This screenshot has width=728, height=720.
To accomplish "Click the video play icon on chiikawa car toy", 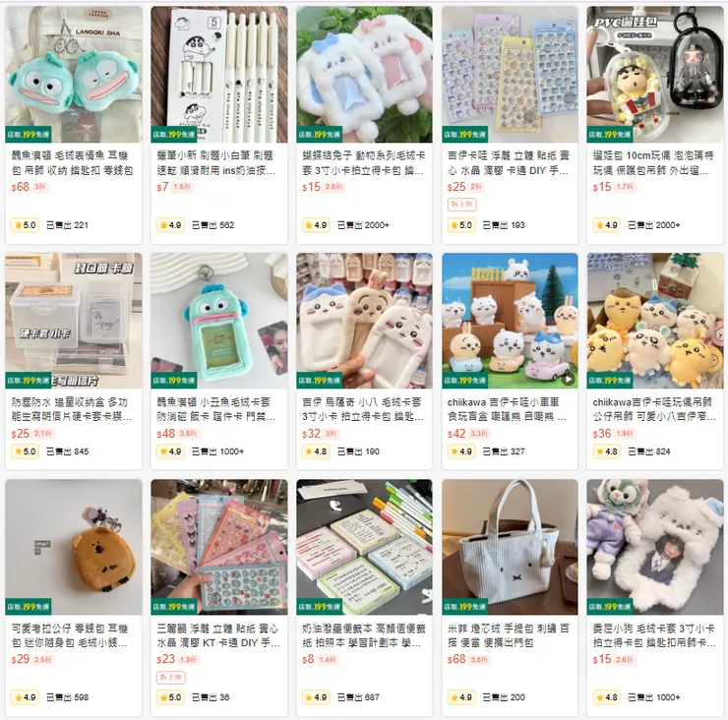I will 568,379.
